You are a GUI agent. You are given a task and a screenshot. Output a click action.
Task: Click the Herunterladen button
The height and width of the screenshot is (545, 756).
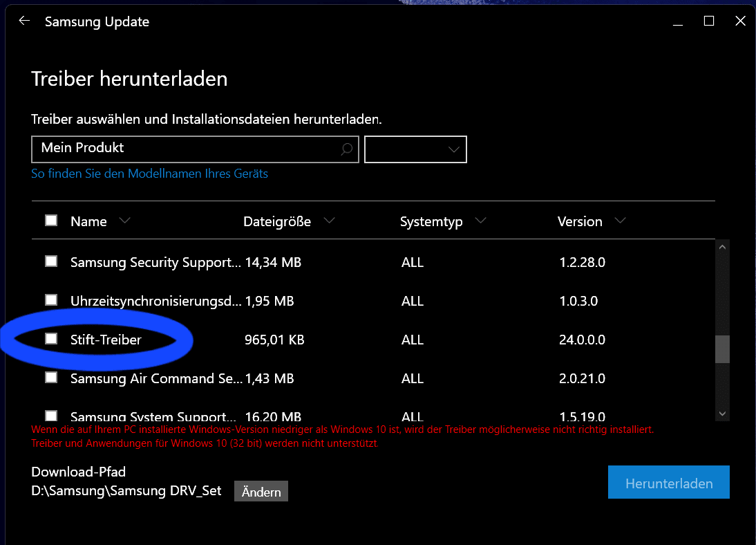(669, 482)
